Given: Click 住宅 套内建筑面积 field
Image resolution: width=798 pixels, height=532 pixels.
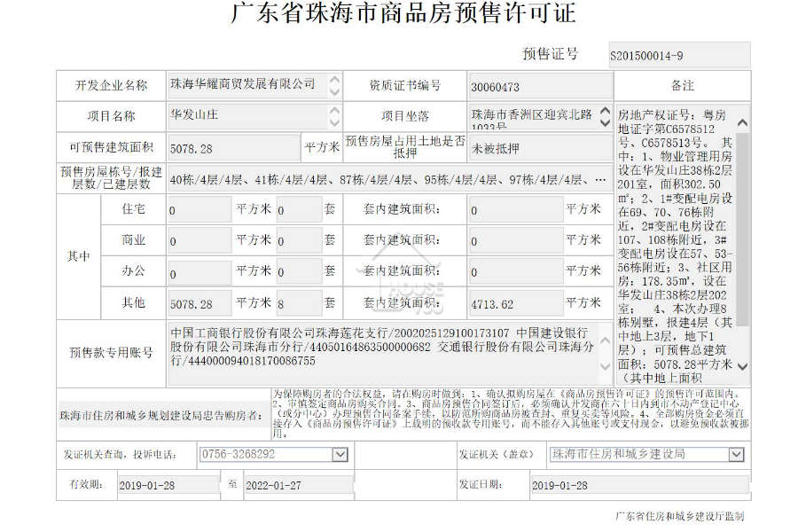Looking at the screenshot, I should (515, 210).
